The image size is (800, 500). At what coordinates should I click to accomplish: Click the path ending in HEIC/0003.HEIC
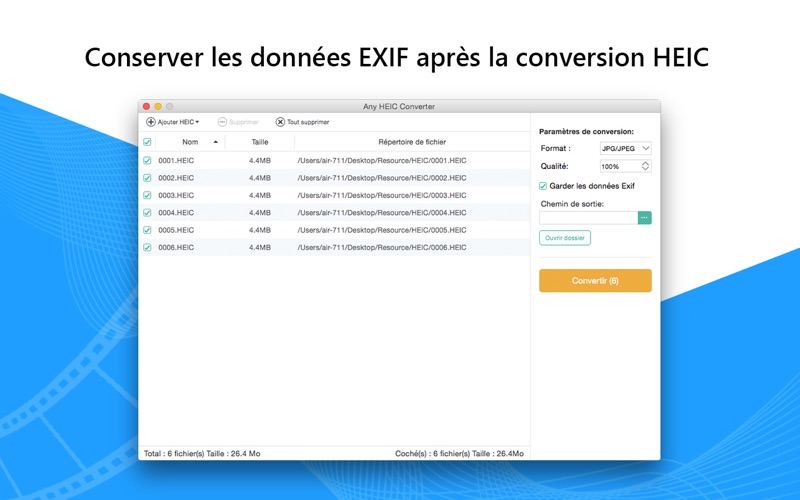click(x=382, y=195)
